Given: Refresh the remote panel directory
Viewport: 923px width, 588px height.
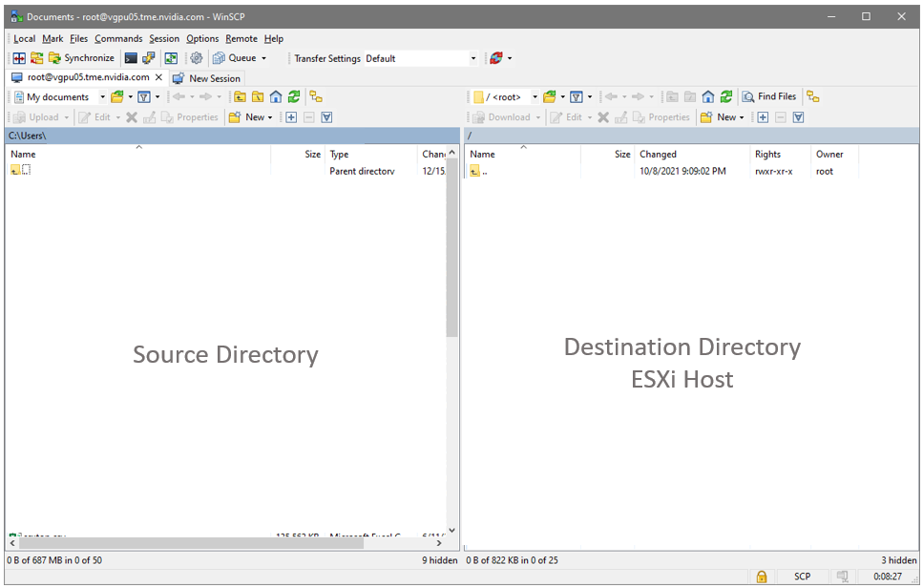Looking at the screenshot, I should [x=726, y=96].
